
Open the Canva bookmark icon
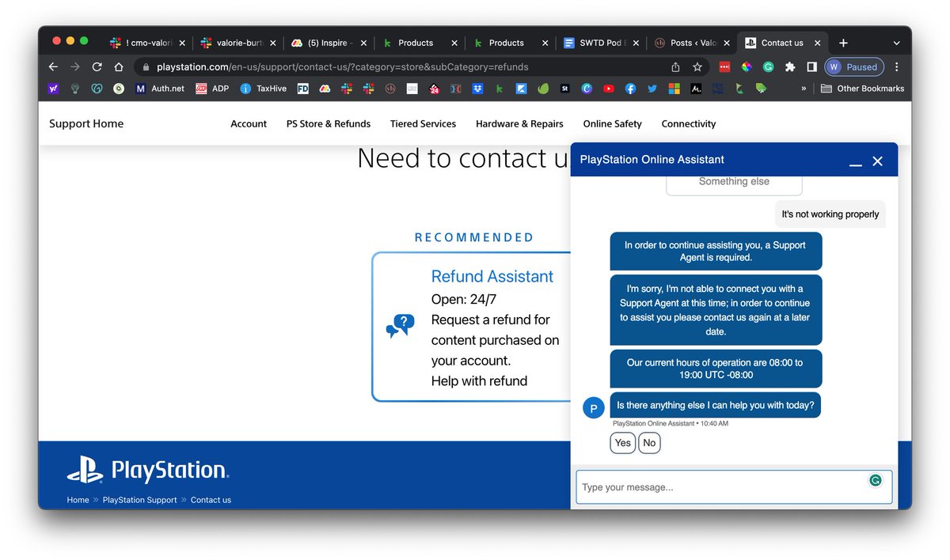click(587, 89)
